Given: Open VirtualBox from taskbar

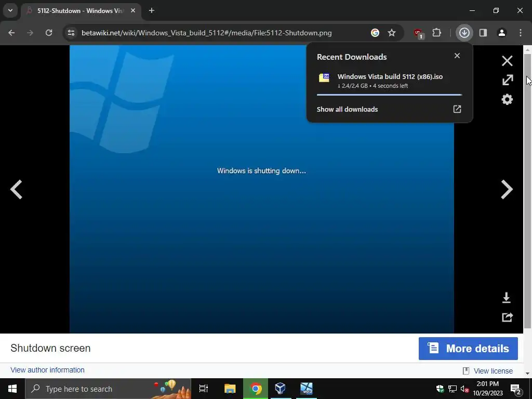Looking at the screenshot, I should [x=280, y=389].
